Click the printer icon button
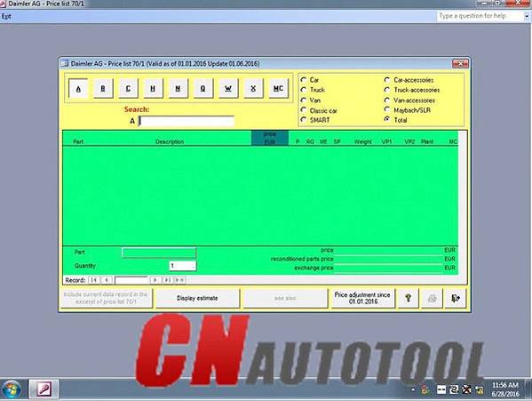This screenshot has width=532, height=401. pyautogui.click(x=432, y=299)
